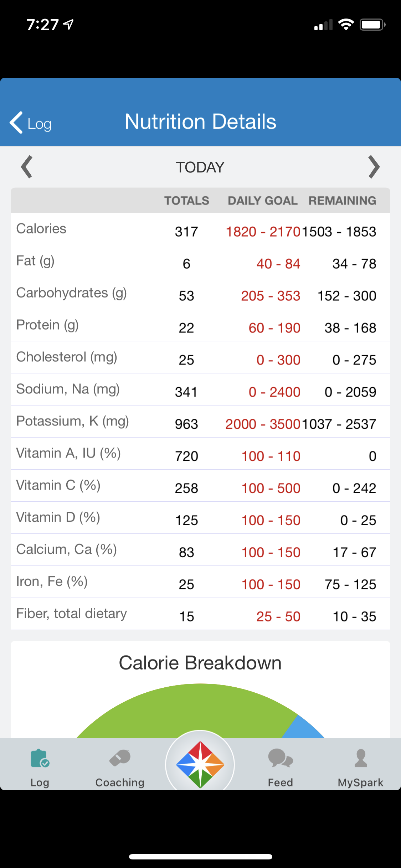Tap the REMAINING column header
Image resolution: width=401 pixels, height=868 pixels.
click(342, 201)
